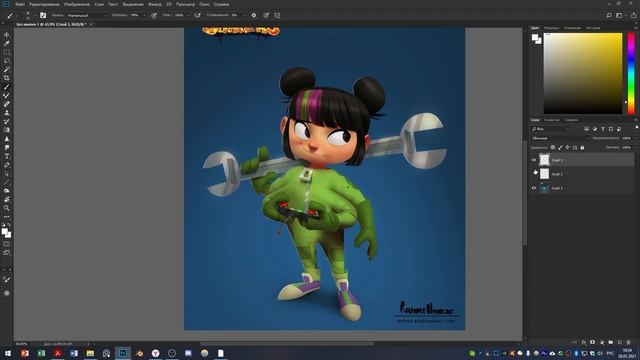Image resolution: width=640 pixels, height=360 pixels.
Task: Pick a color in the yellow color field
Action: coord(583,73)
